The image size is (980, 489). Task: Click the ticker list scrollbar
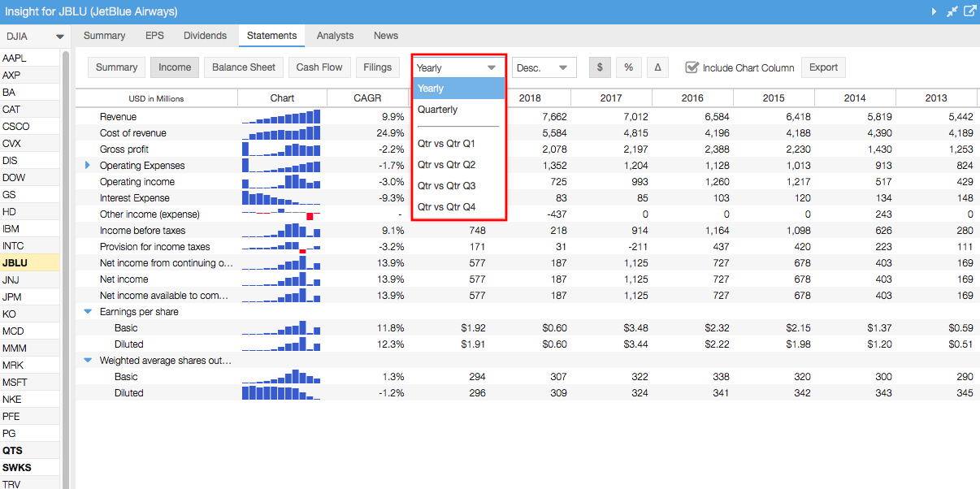[x=66, y=269]
